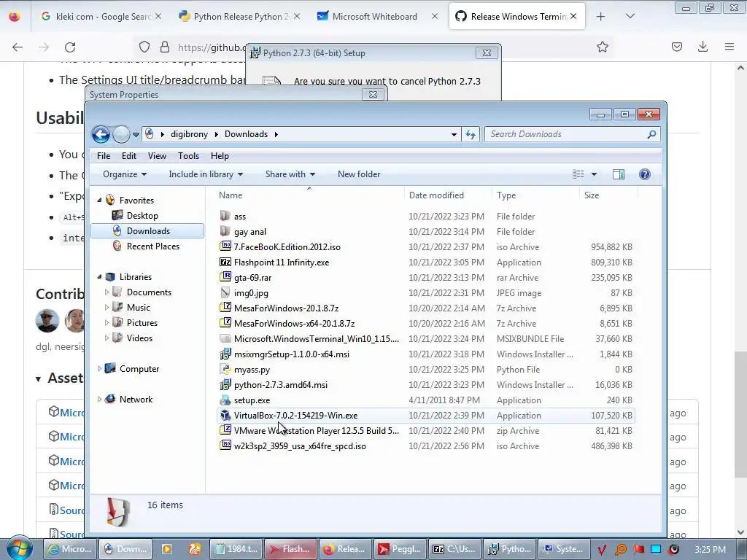747x560 pixels.
Task: Open the Edit menu
Action: pyautogui.click(x=128, y=156)
